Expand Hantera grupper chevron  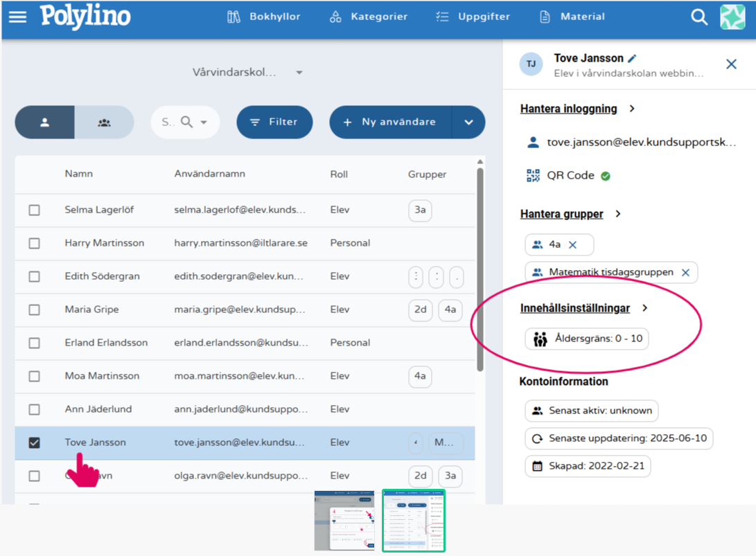[x=618, y=214]
